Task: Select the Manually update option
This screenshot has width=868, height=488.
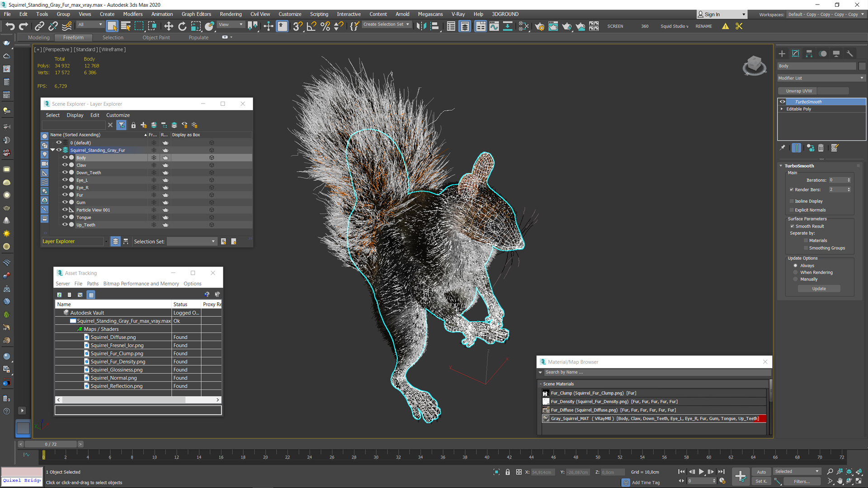Action: pos(796,279)
